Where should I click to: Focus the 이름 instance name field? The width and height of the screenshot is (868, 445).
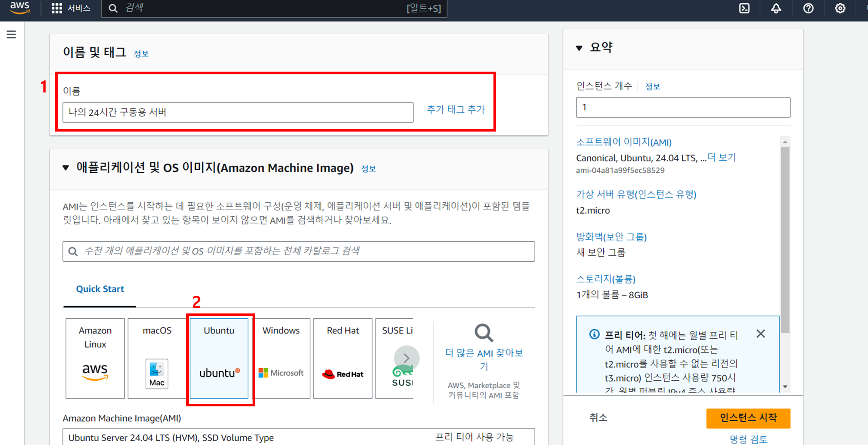[x=238, y=112]
